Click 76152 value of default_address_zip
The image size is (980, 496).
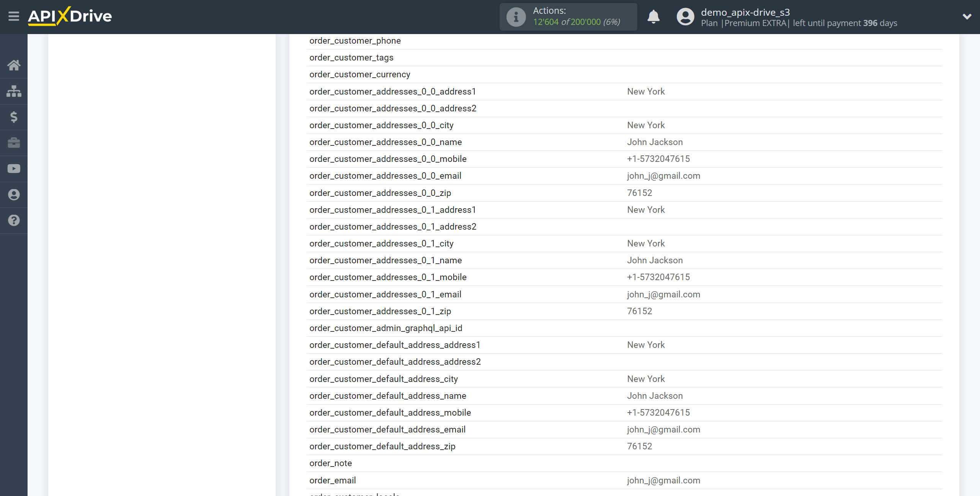(639, 446)
